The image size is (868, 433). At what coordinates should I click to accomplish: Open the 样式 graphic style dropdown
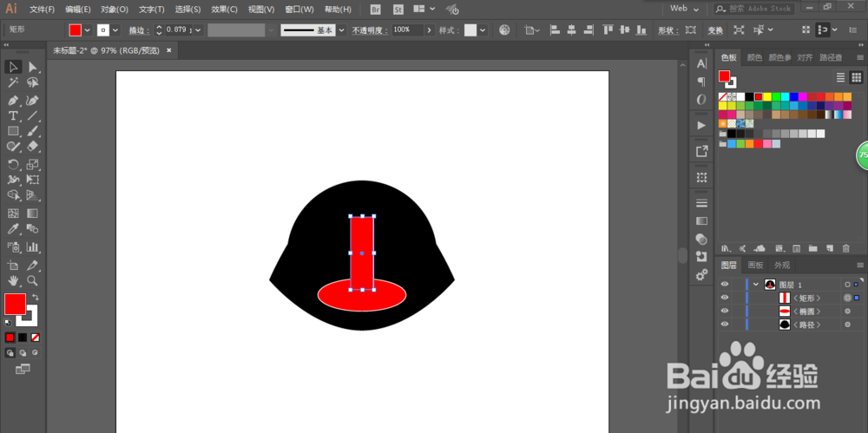pos(483,30)
